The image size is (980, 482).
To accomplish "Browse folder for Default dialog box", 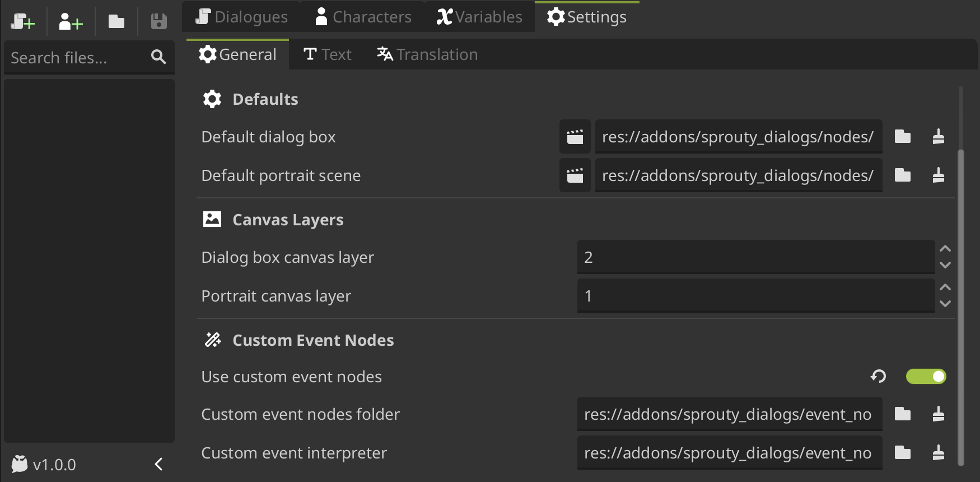I will coord(903,137).
